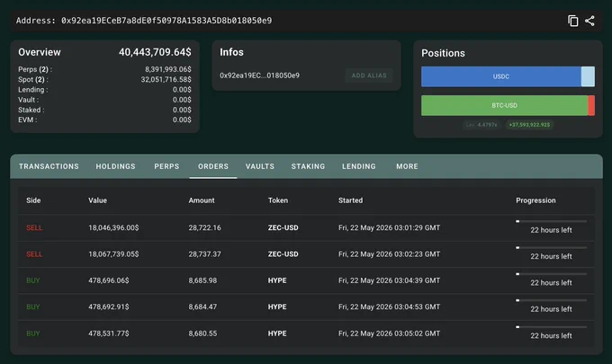Click the full address text at top

166,21
